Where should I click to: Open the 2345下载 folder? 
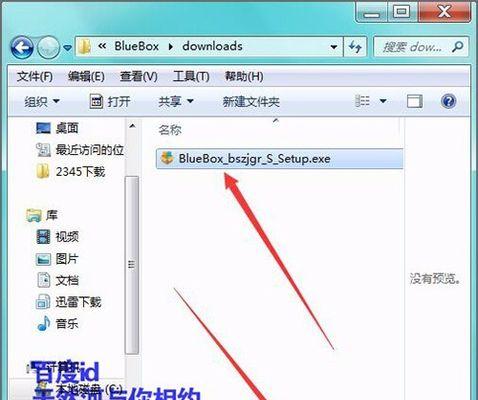pos(70,172)
